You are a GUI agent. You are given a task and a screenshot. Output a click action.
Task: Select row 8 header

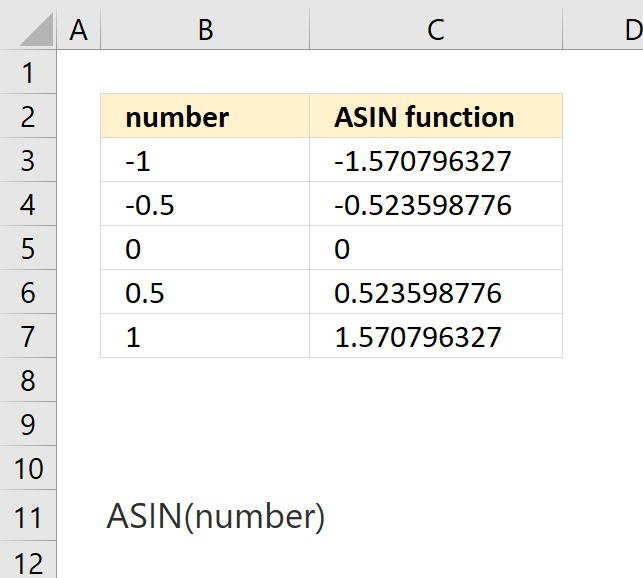point(28,380)
